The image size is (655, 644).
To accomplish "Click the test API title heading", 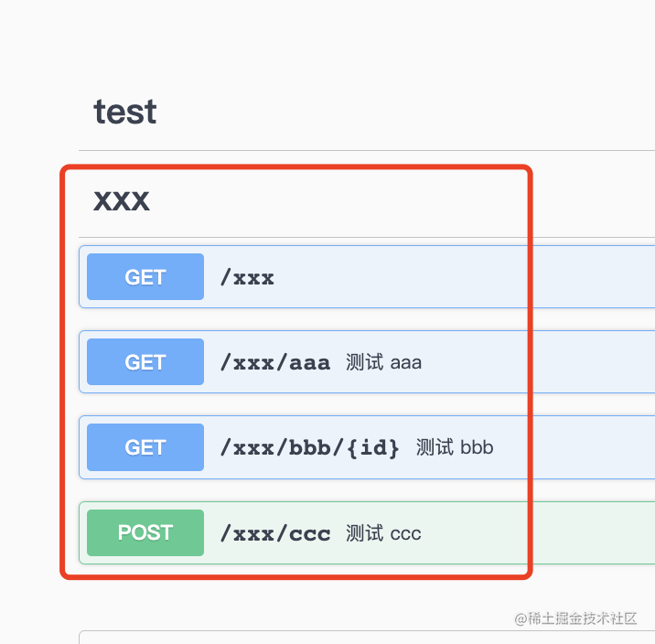I will click(x=125, y=112).
